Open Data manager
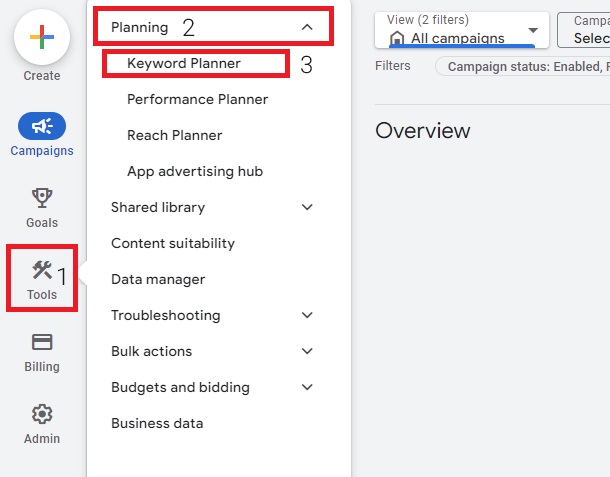The width and height of the screenshot is (610, 477). (158, 279)
